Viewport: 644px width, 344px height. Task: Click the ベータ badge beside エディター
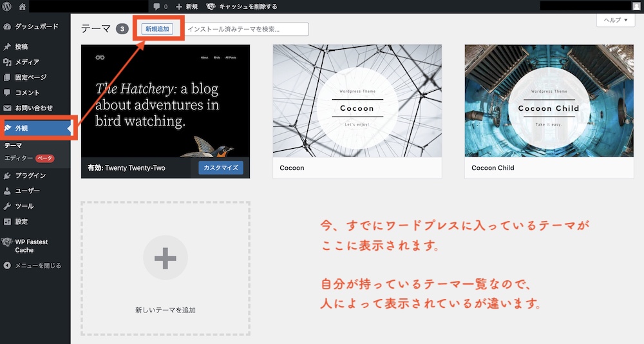45,158
